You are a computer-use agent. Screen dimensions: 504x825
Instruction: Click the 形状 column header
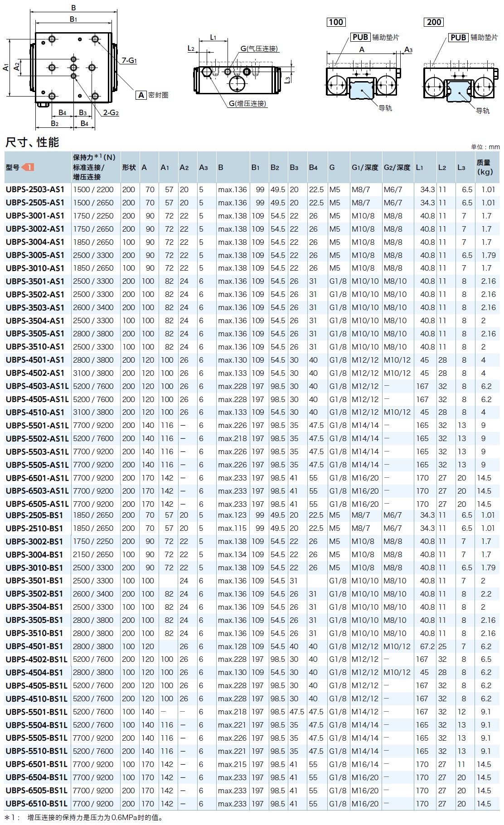click(x=129, y=167)
